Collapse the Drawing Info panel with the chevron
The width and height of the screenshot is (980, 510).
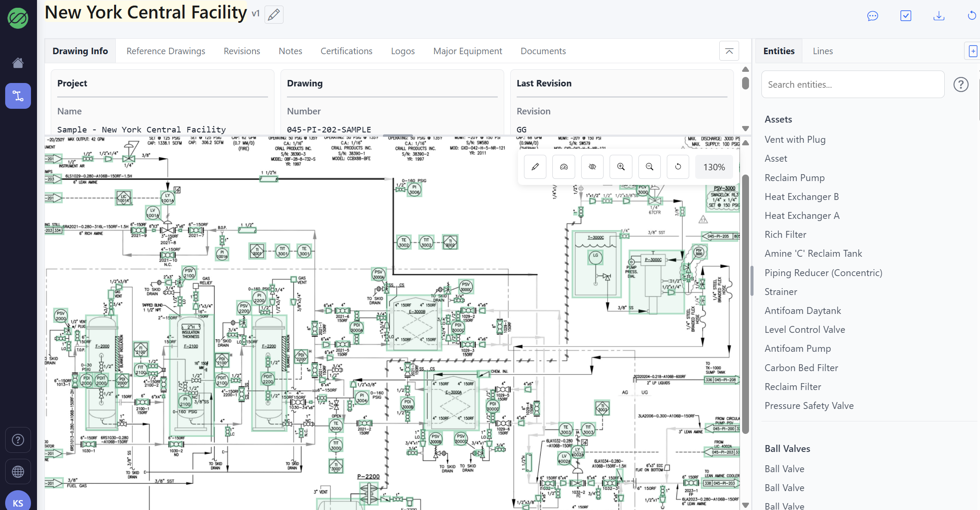point(729,50)
